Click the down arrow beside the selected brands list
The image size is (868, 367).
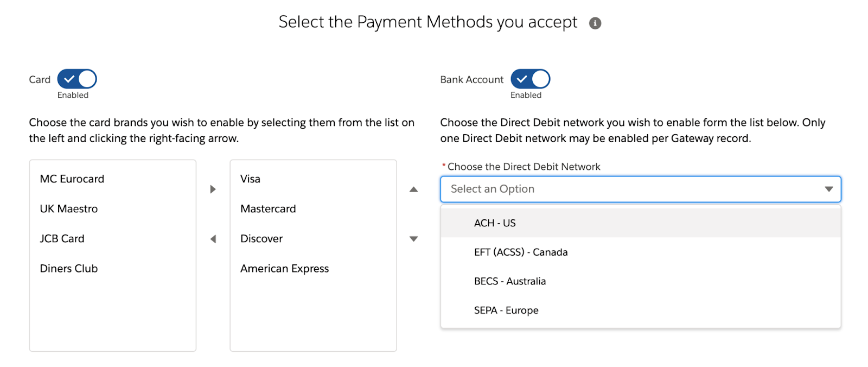[413, 238]
